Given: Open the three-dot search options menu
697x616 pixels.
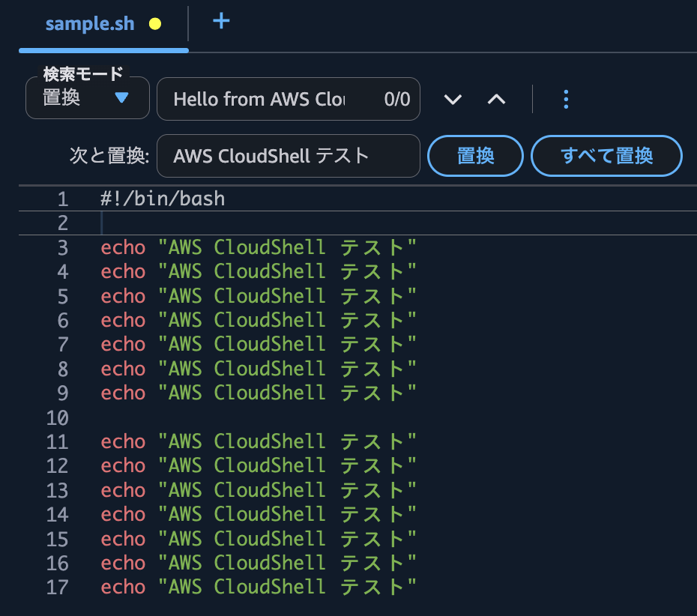Looking at the screenshot, I should point(565,99).
